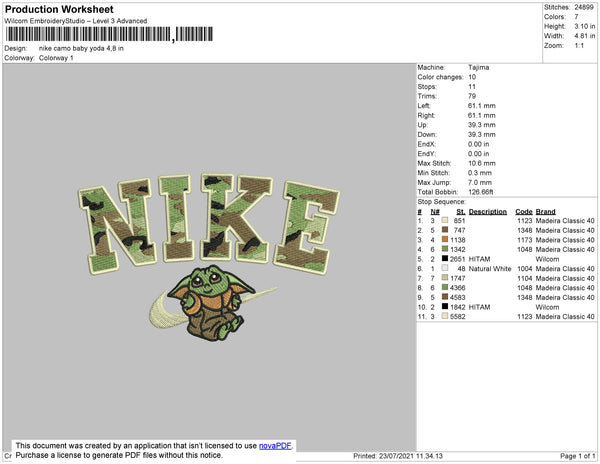Click the Total Bobbin value '126.66ft'
This screenshot has height=464, width=600.
click(480, 192)
